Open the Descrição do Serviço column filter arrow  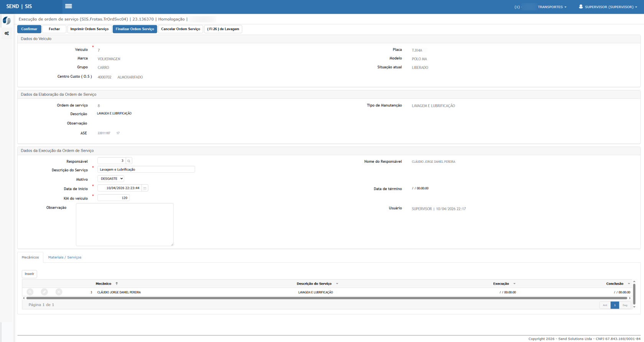337,284
